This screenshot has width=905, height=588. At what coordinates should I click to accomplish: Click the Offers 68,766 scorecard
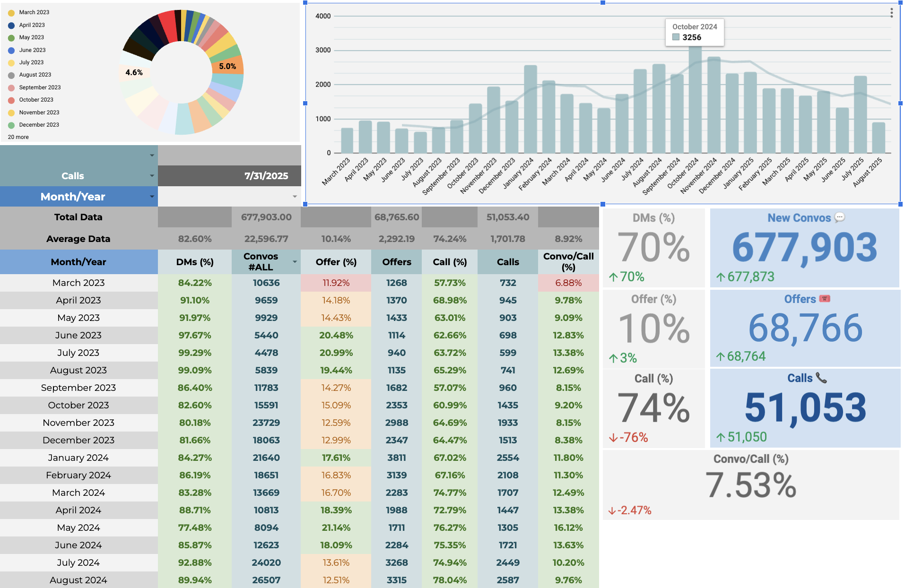pyautogui.click(x=805, y=329)
